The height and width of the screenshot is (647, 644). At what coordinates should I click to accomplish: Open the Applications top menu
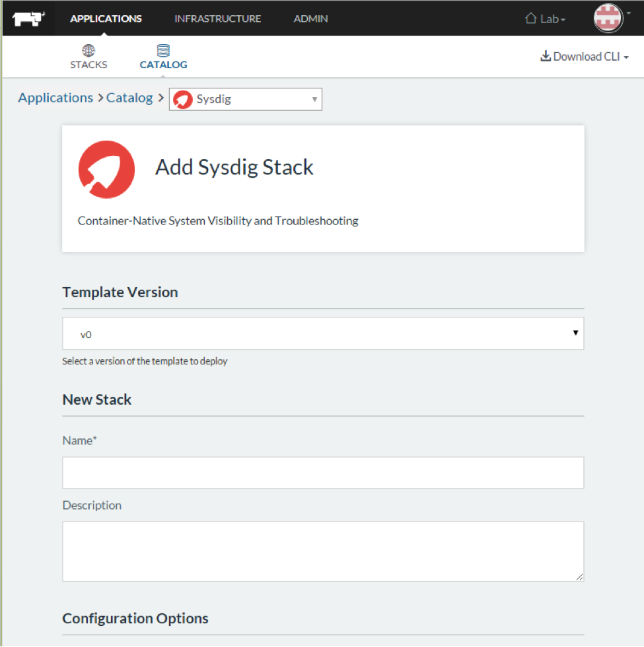106,18
